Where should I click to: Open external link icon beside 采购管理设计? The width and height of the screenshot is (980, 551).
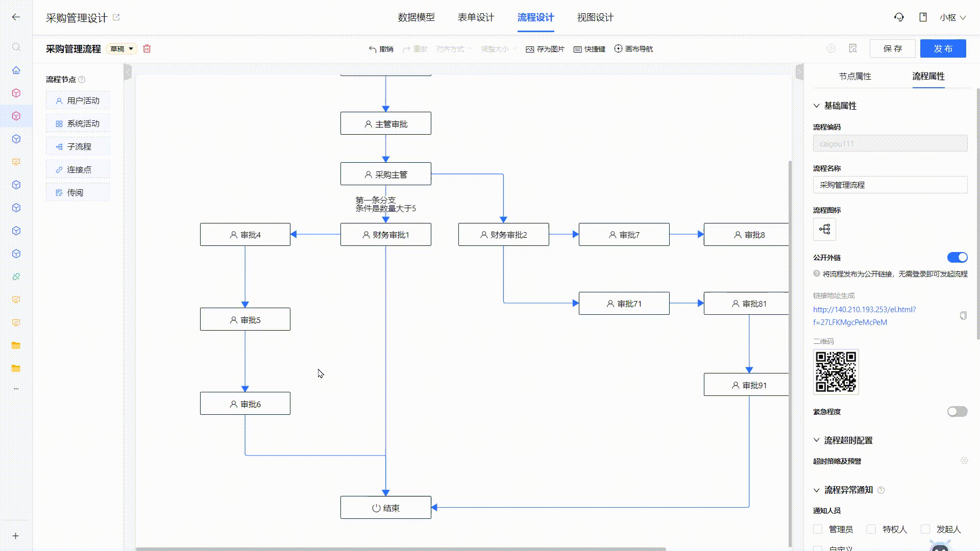116,17
